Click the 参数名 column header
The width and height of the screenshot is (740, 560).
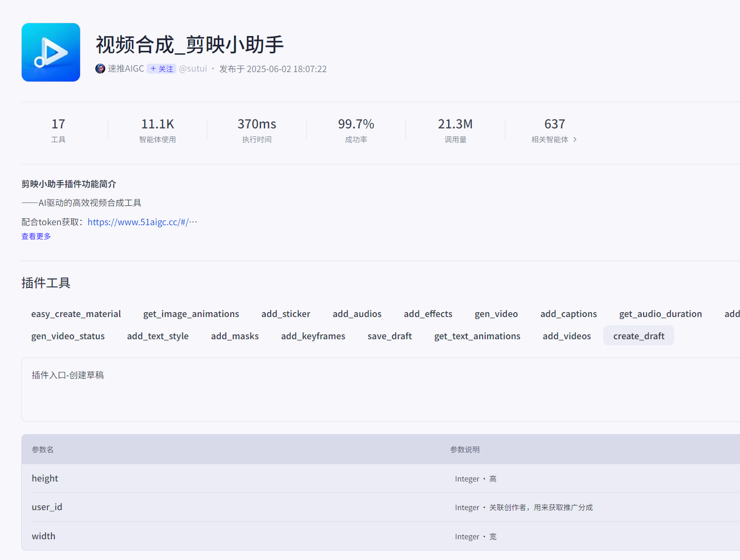(42, 450)
